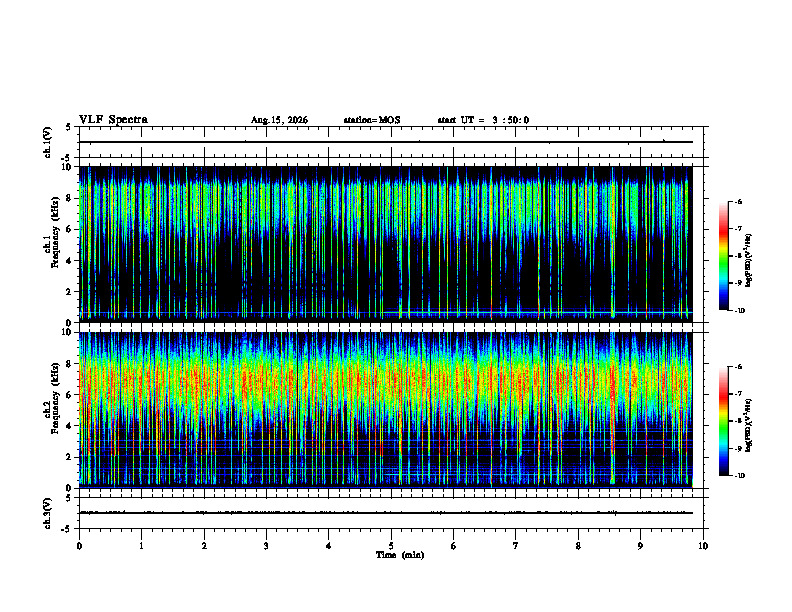Click the ch.2 colorbar "log(PSD)" unit label
Image resolution: width=792 pixels, height=612 pixels.
(748, 425)
